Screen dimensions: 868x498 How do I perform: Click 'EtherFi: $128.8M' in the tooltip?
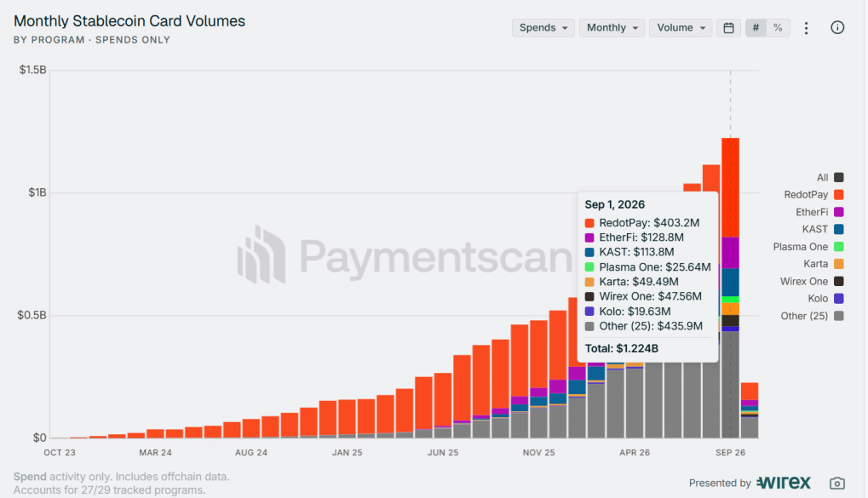pyautogui.click(x=641, y=238)
